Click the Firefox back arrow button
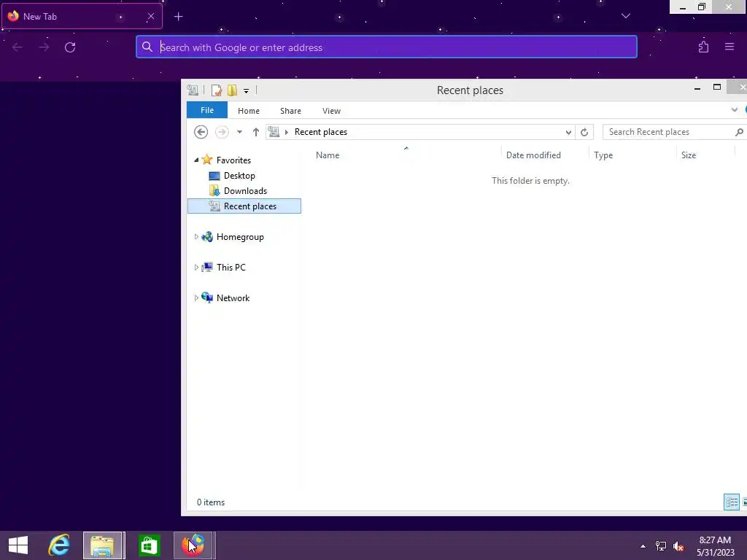The width and height of the screenshot is (747, 560). [x=18, y=47]
